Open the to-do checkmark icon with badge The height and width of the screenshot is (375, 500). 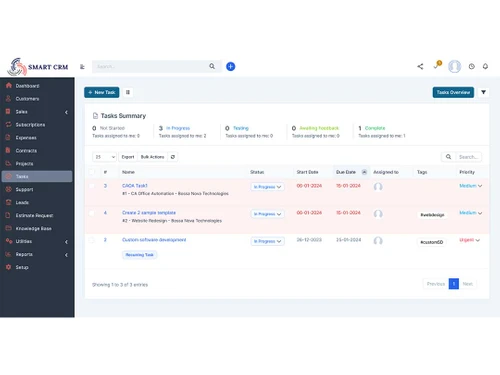click(x=437, y=65)
